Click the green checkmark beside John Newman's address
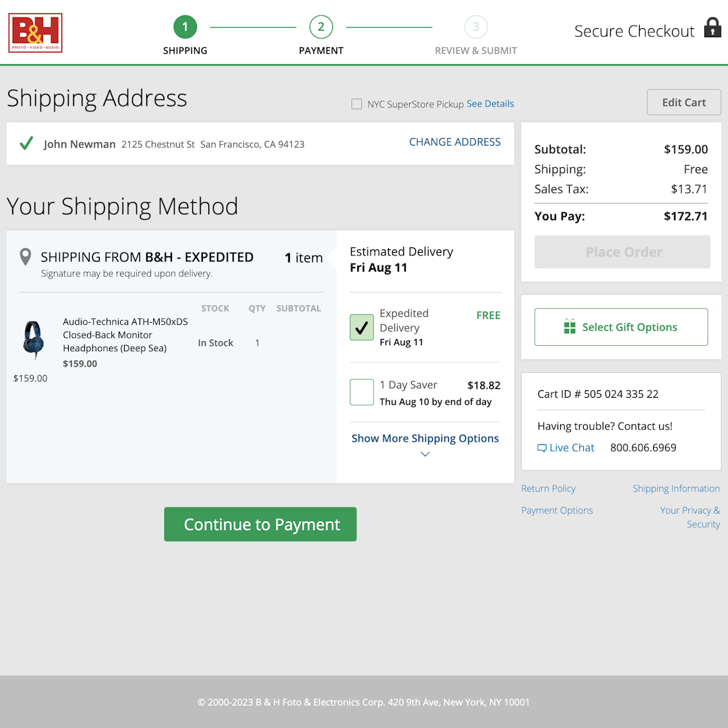 click(26, 143)
